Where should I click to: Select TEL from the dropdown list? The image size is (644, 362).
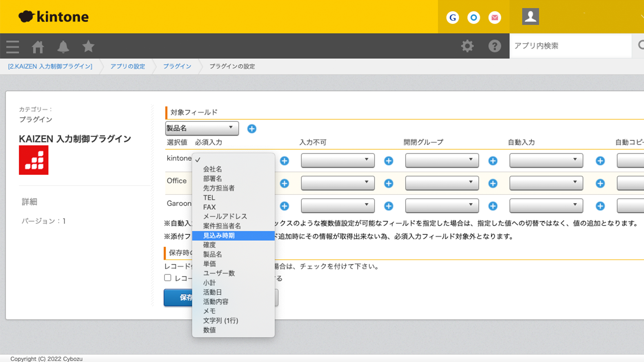tap(233, 197)
